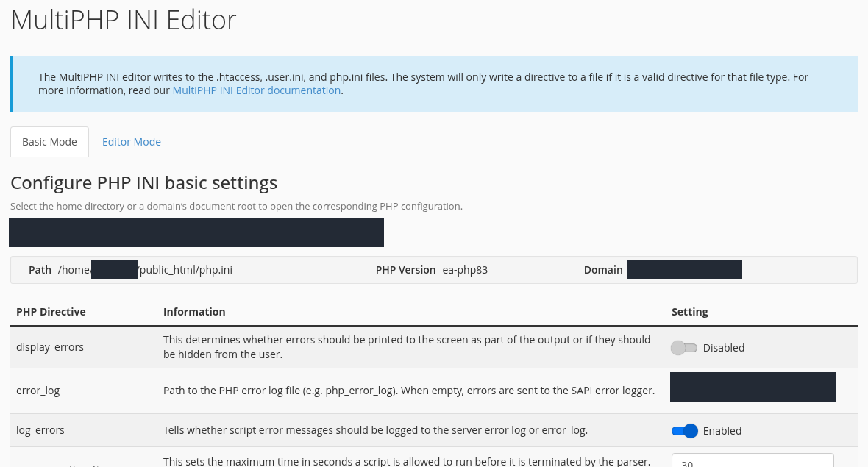868x467 pixels.
Task: Click the public_html/php.ini path text
Action: pos(186,269)
